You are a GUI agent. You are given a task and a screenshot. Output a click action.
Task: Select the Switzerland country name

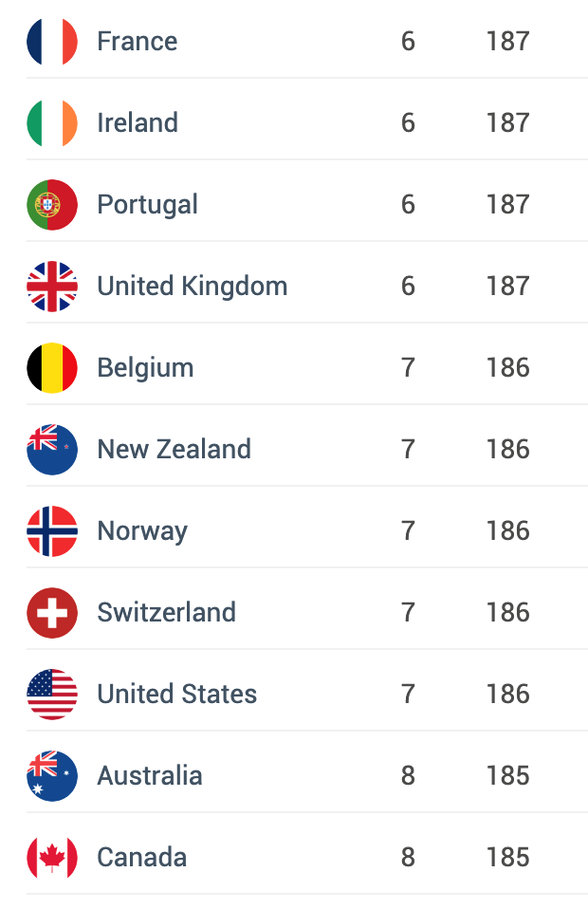point(167,613)
